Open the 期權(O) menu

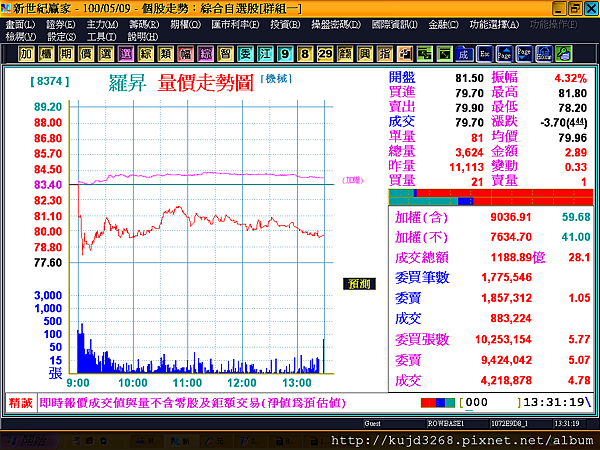tap(185, 24)
